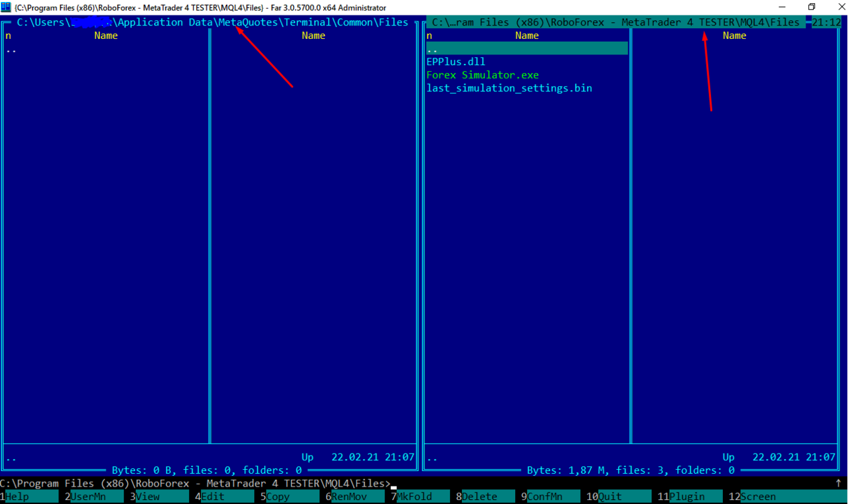Select last_simulation_settings.bin file
Viewport: 848px width, 504px height.
pyautogui.click(x=509, y=88)
